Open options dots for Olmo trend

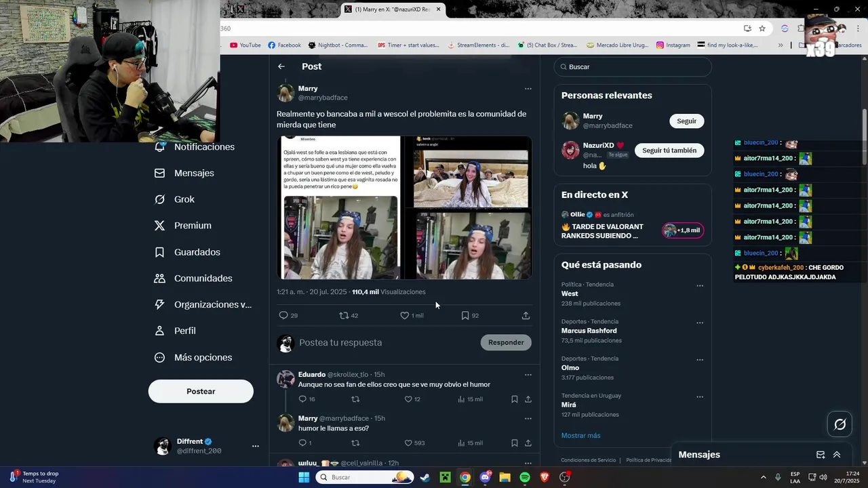coord(699,360)
